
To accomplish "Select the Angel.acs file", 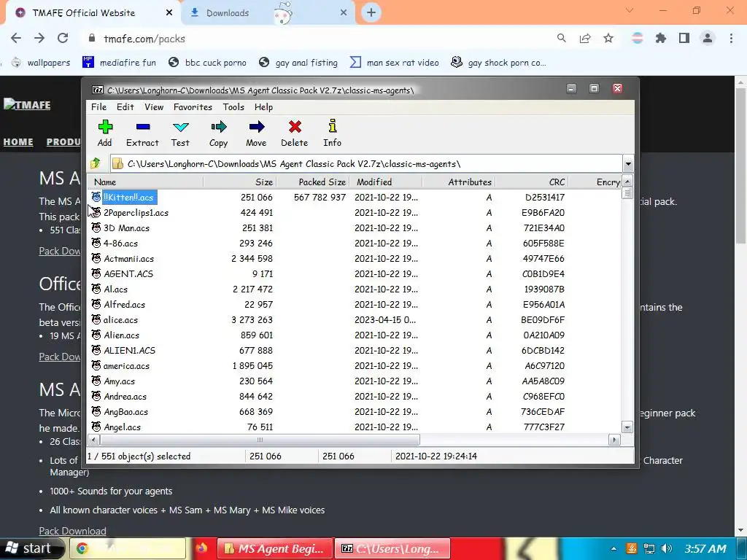I will [122, 427].
